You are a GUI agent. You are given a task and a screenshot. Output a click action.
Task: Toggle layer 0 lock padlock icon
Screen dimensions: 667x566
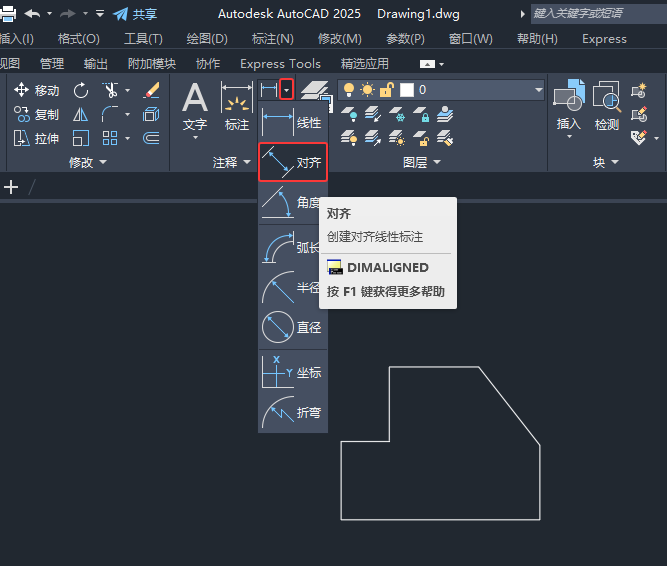[x=387, y=90]
